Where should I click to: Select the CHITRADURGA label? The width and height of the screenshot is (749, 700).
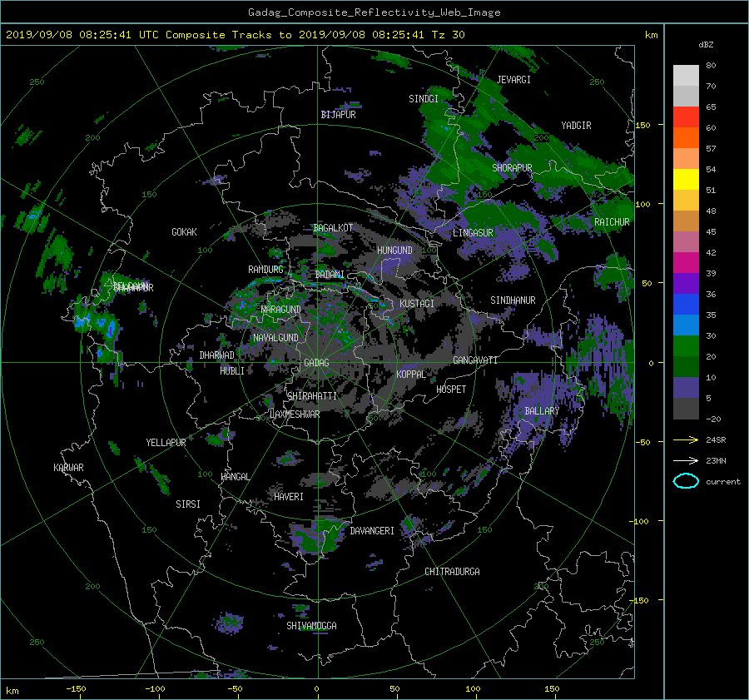click(x=453, y=572)
